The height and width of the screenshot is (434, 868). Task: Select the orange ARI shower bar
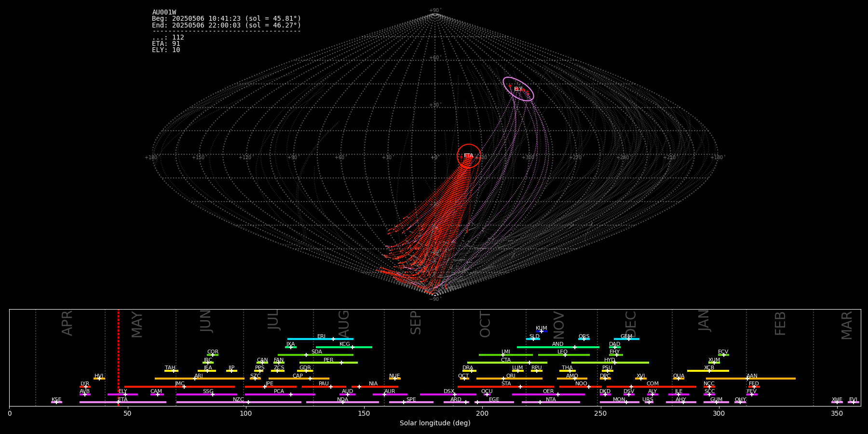click(200, 379)
